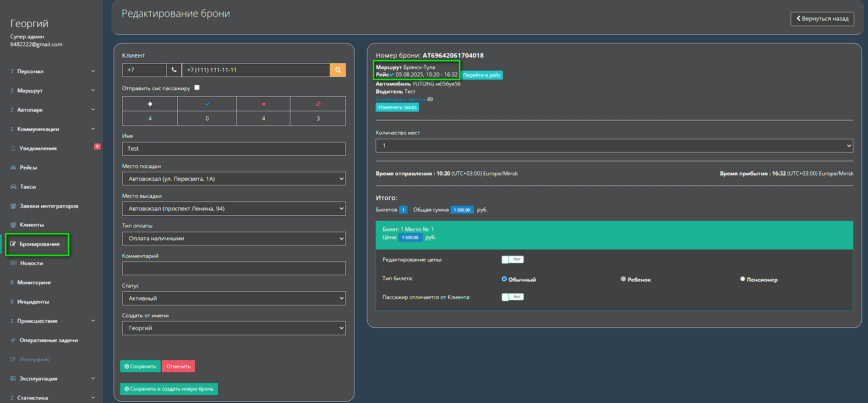The image size is (868, 403).
Task: Click the orange search icon by phone field
Action: (338, 70)
